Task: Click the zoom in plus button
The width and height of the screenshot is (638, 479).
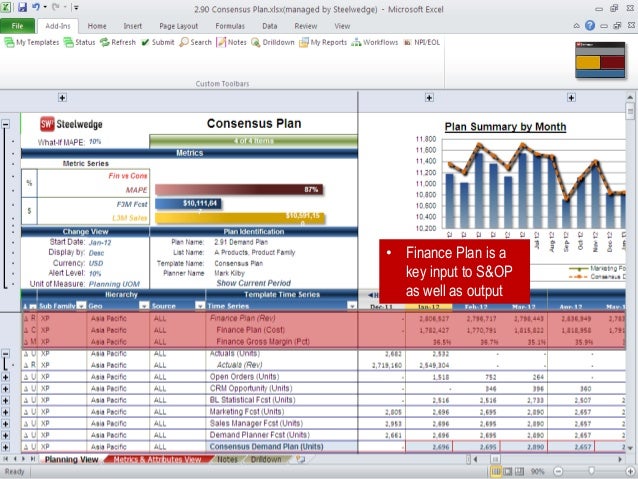Action: click(630, 472)
